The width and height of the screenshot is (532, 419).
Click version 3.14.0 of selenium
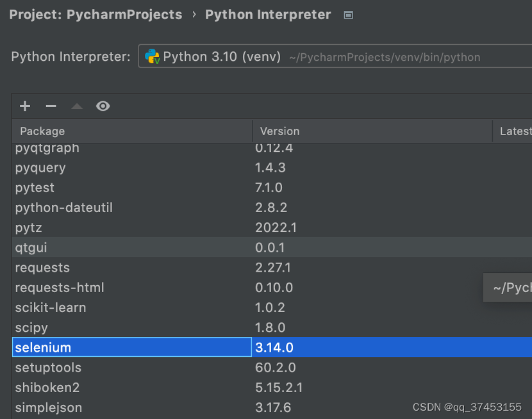point(274,347)
